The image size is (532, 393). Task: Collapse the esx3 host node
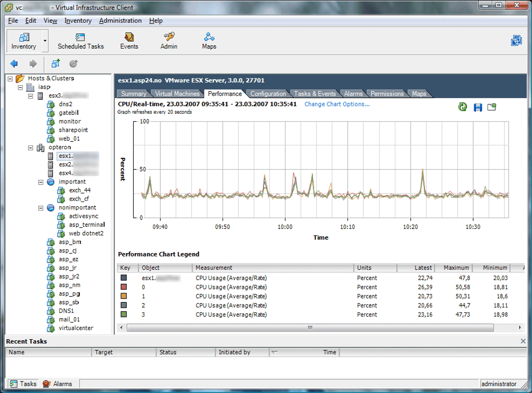[31, 96]
